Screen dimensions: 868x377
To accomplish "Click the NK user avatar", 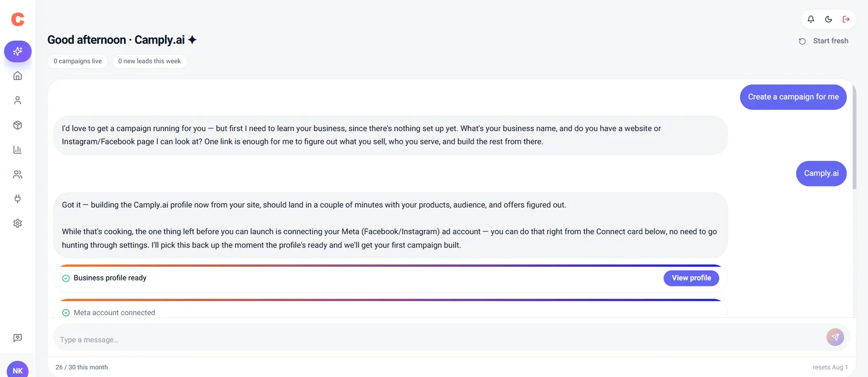I will pyautogui.click(x=17, y=370).
